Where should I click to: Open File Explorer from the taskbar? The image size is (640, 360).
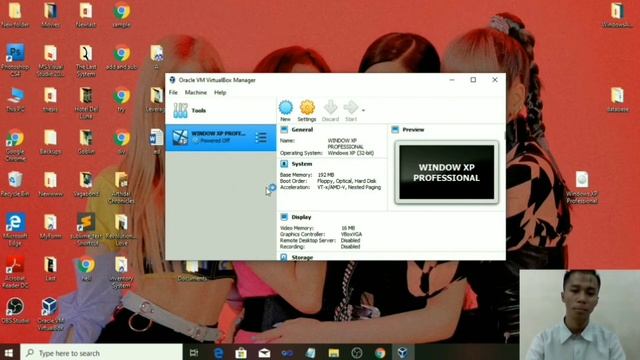point(333,353)
